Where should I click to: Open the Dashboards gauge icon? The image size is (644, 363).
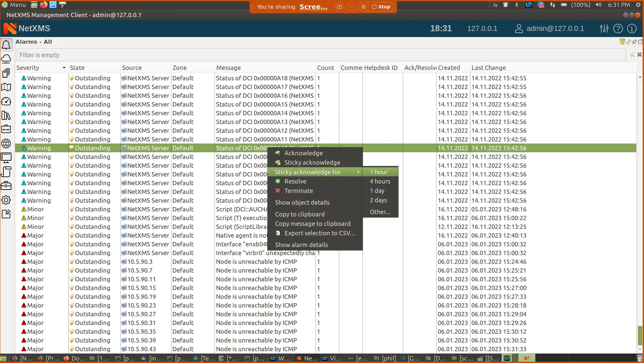(x=6, y=101)
